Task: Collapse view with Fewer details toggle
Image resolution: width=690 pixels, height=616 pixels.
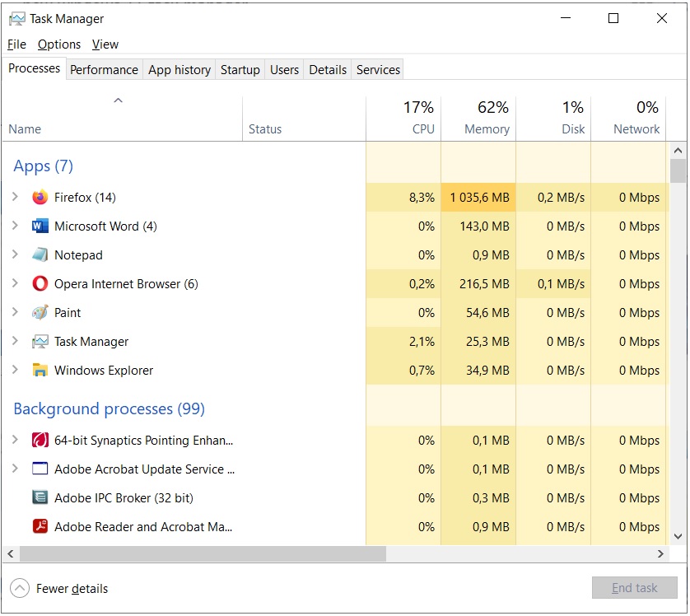Action: [59, 588]
